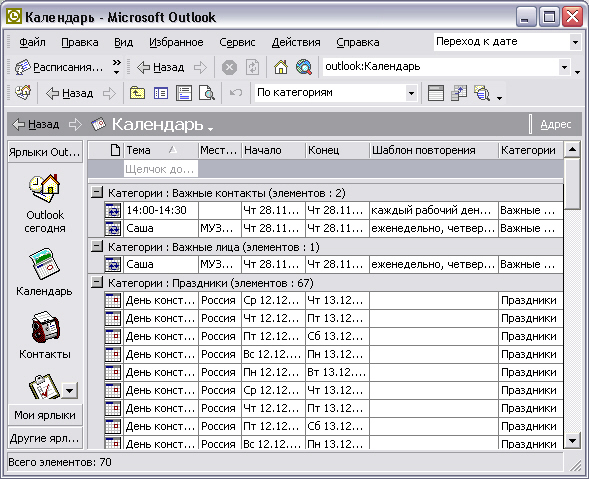
Task: Sort by Тема column header
Action: 161,150
